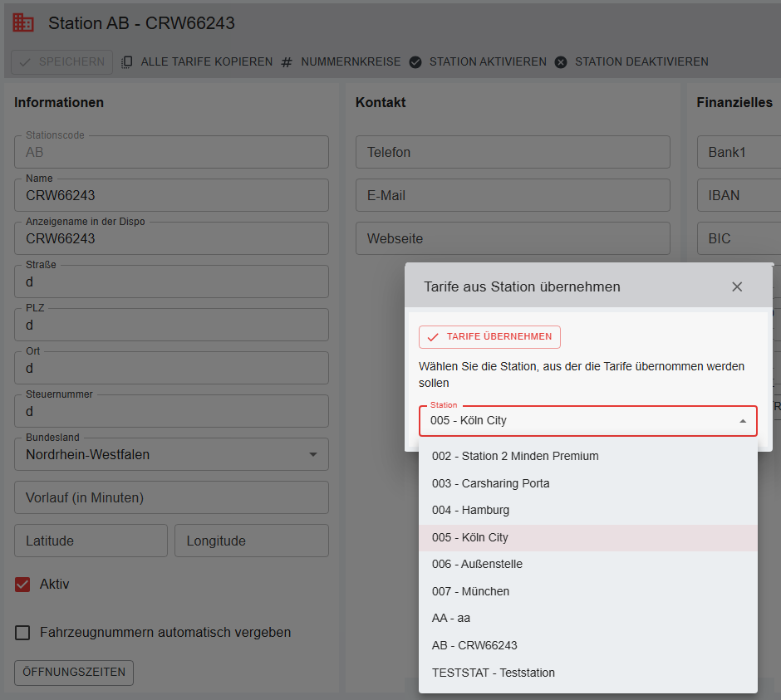
Task: Select 002 - Station 2 Minden Premium
Action: click(515, 456)
